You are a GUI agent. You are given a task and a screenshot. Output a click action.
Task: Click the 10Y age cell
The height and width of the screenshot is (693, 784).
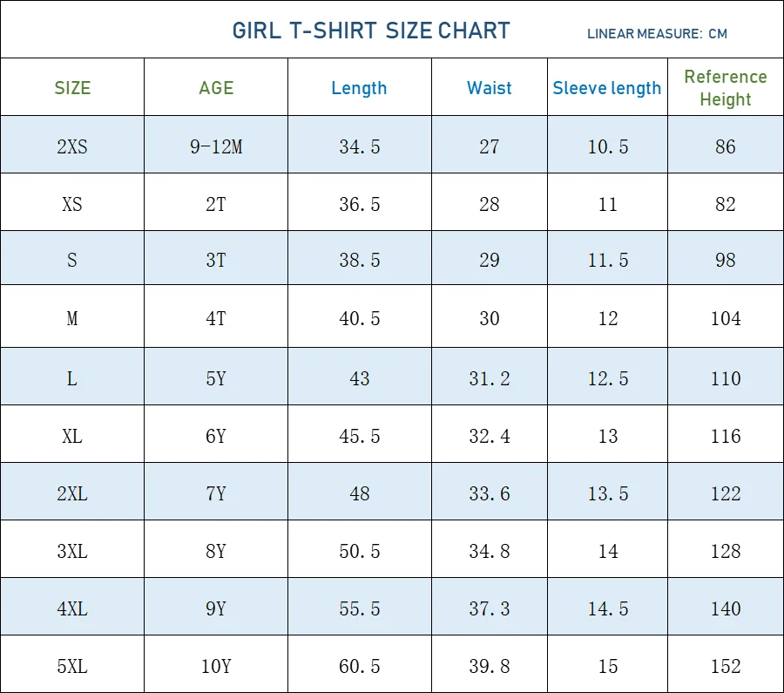(216, 666)
